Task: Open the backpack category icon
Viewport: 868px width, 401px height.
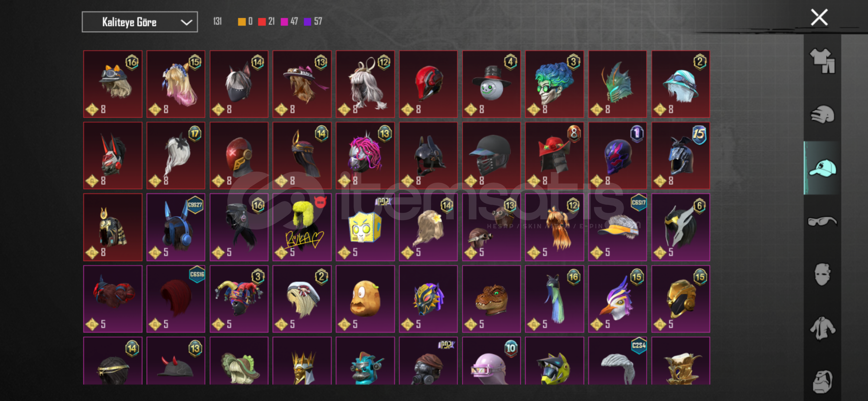Action: (822, 382)
